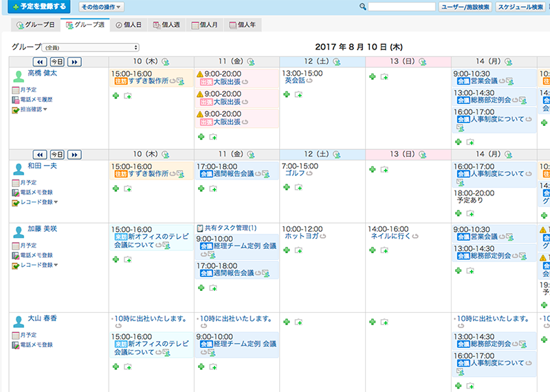Open 月予定 under 大山 春香
The height and width of the screenshot is (392, 550).
point(27,335)
